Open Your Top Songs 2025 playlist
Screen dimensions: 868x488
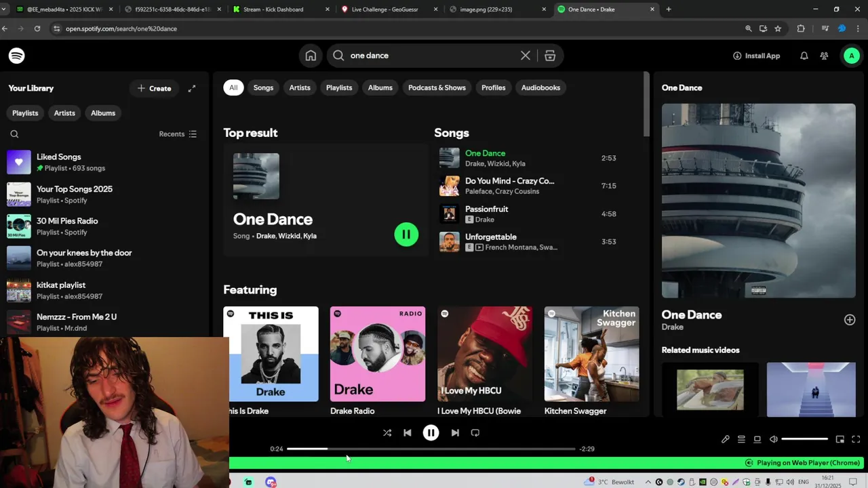[105, 194]
